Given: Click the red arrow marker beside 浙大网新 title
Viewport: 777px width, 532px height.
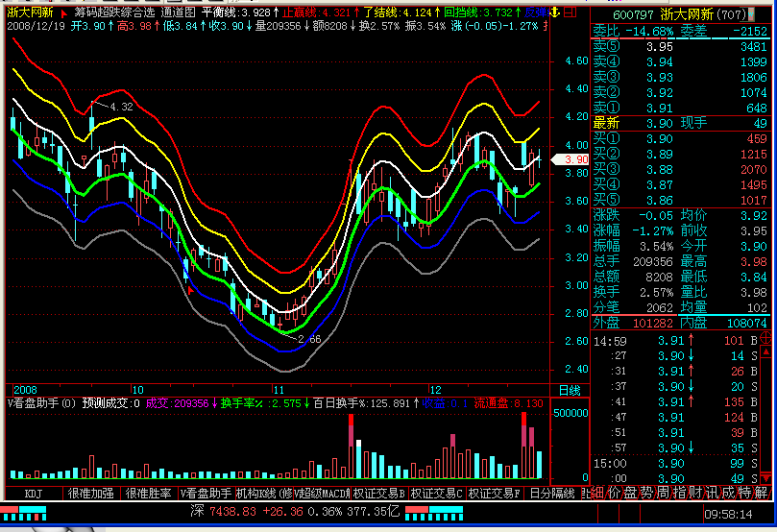Looking at the screenshot, I should [63, 12].
